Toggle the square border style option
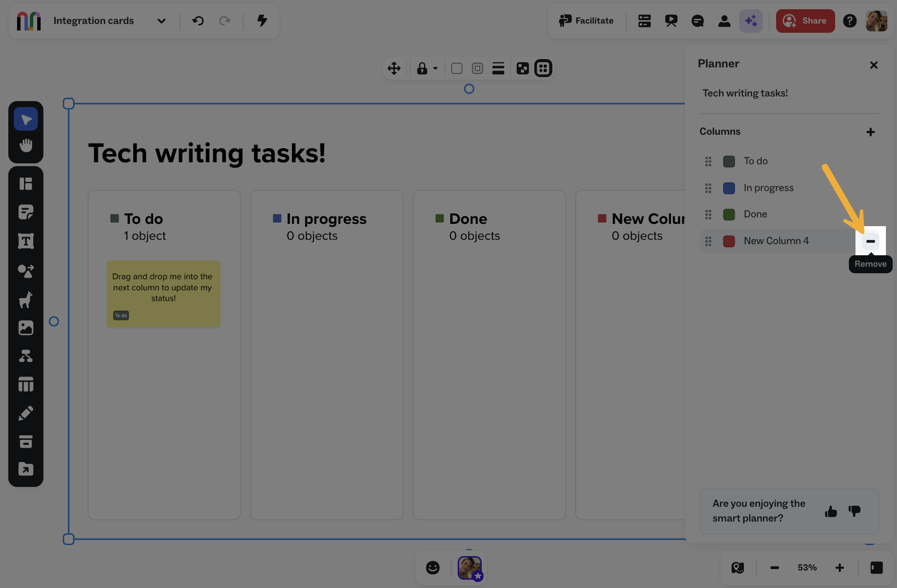This screenshot has height=588, width=897. 457,68
